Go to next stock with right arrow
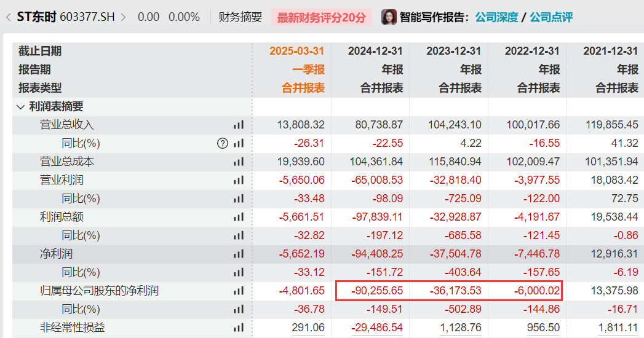The image size is (644, 338). click(123, 17)
